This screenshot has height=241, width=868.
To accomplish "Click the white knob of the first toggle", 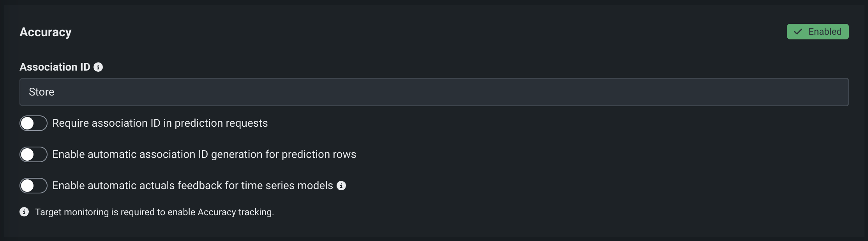I will 27,123.
